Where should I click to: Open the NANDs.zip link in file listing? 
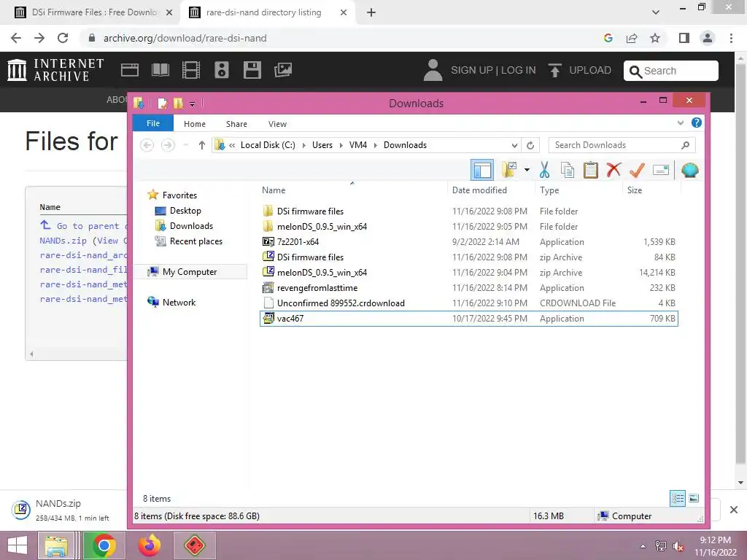pyautogui.click(x=63, y=241)
